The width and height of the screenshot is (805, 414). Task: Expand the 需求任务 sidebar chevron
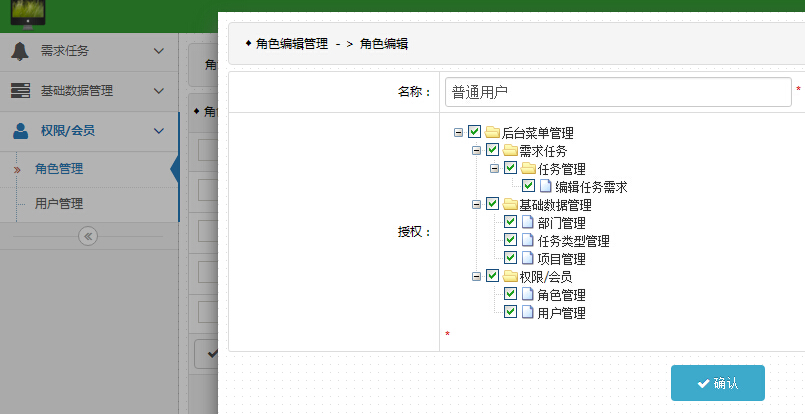159,51
